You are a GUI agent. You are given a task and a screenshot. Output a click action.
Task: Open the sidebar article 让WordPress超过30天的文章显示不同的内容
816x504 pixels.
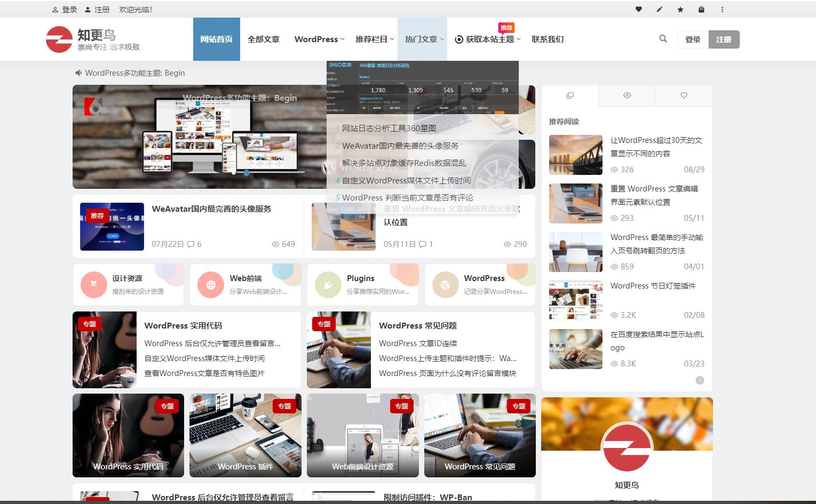656,147
